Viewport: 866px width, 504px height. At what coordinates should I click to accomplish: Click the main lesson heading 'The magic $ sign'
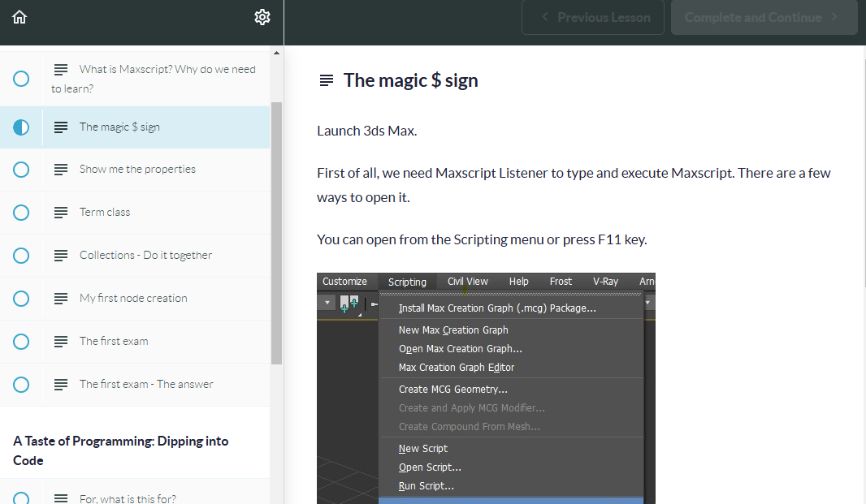[410, 80]
